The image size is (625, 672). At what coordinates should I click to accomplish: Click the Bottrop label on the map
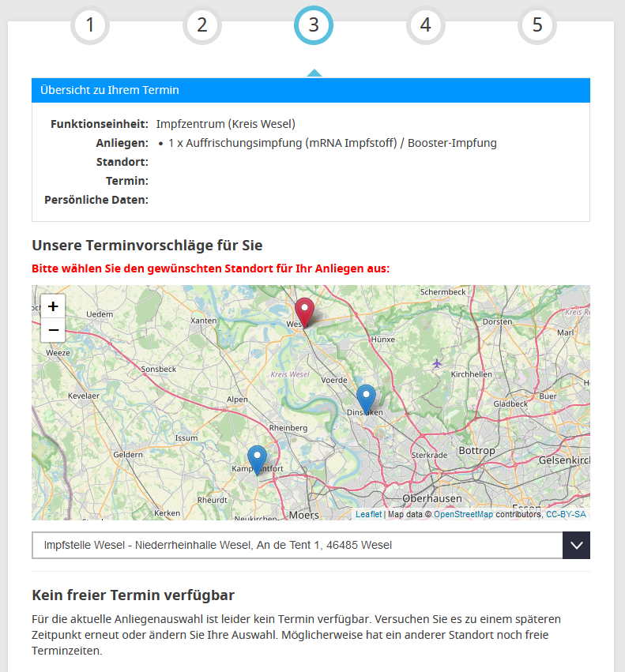477,450
